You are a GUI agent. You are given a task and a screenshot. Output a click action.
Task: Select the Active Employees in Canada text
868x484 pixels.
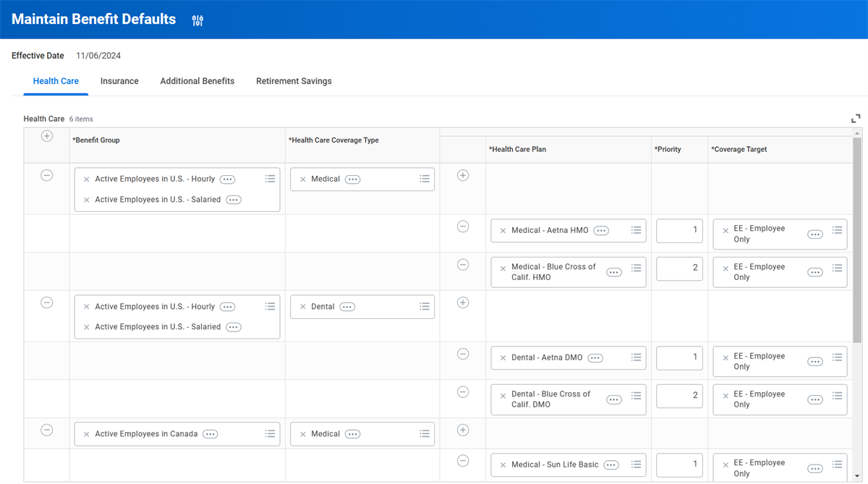146,434
